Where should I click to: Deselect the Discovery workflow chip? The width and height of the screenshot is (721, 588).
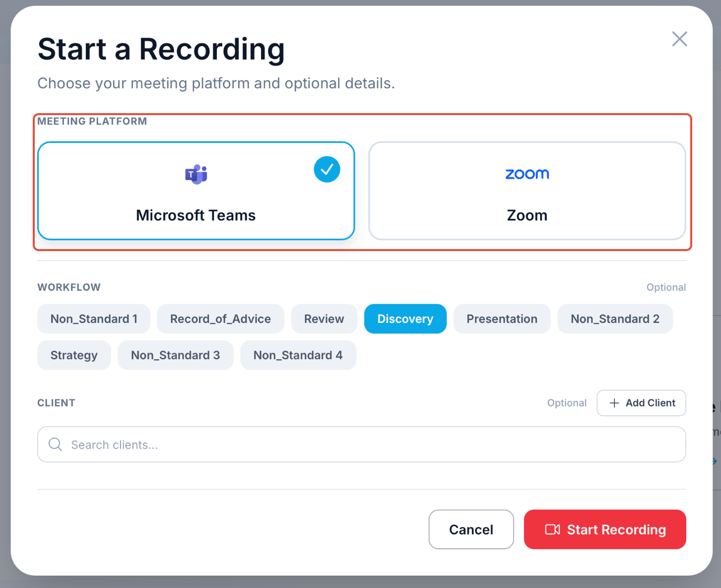click(x=405, y=319)
